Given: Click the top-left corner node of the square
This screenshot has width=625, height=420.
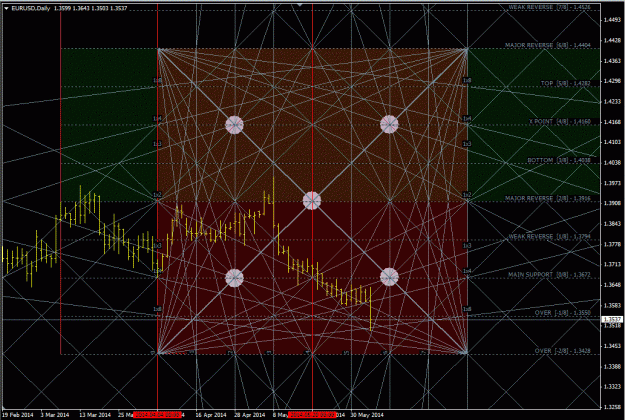Looking at the screenshot, I should click(158, 49).
